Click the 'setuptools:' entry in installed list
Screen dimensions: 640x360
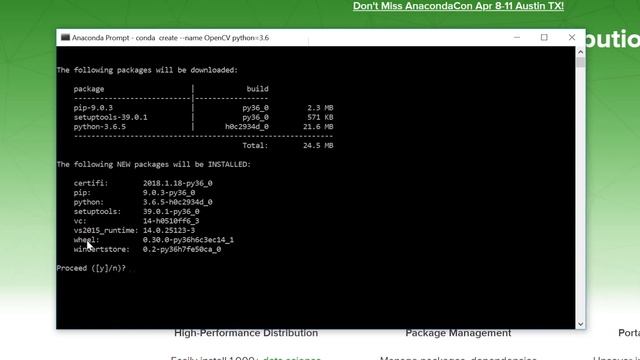tap(97, 211)
